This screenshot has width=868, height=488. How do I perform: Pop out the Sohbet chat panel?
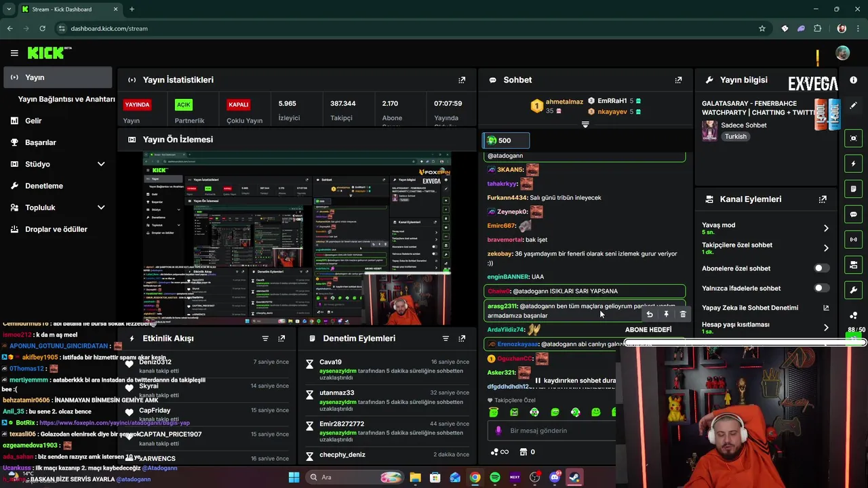coord(678,80)
